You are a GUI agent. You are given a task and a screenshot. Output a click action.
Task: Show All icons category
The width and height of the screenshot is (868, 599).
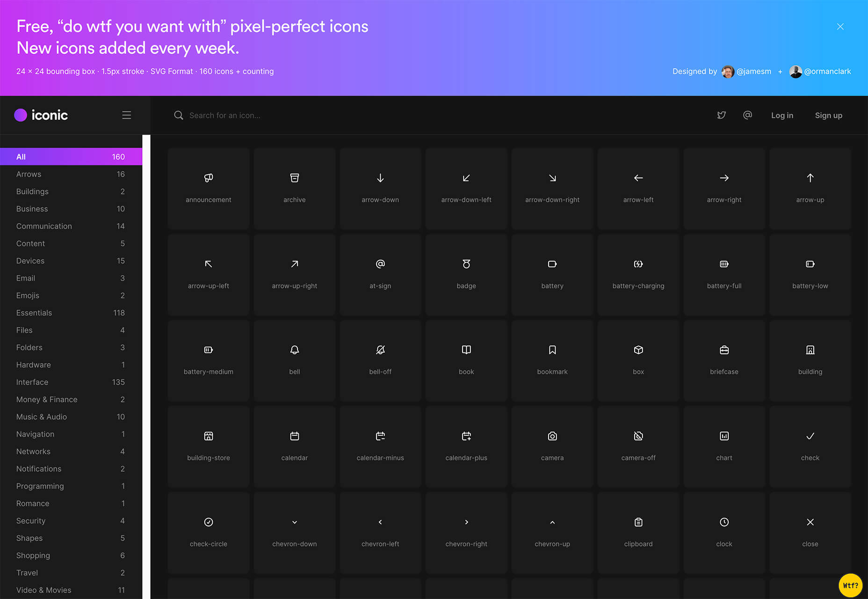[71, 157]
